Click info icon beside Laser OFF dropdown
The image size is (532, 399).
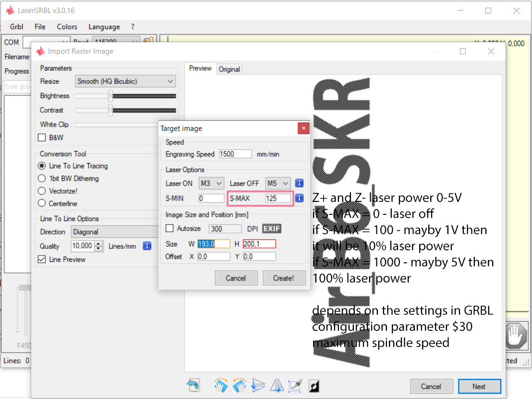click(x=299, y=183)
